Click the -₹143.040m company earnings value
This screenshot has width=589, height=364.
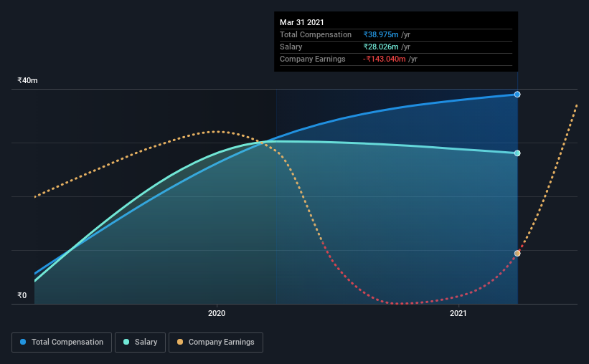(385, 59)
